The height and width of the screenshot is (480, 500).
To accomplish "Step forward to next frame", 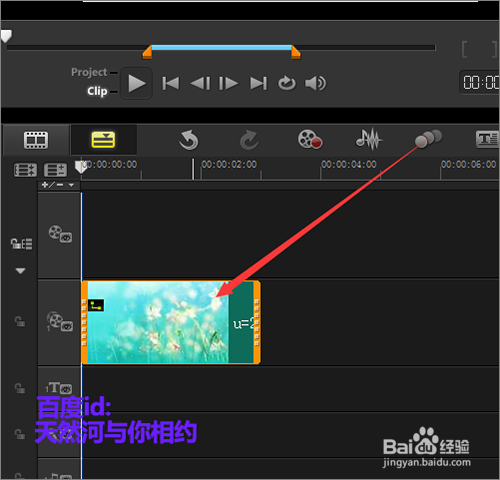I will (x=228, y=83).
